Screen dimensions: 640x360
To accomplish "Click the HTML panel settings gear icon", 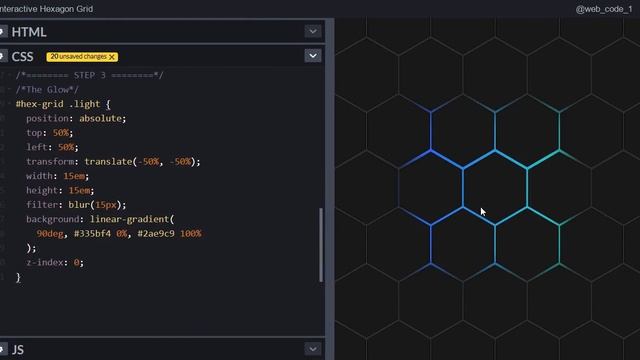I will [2, 32].
